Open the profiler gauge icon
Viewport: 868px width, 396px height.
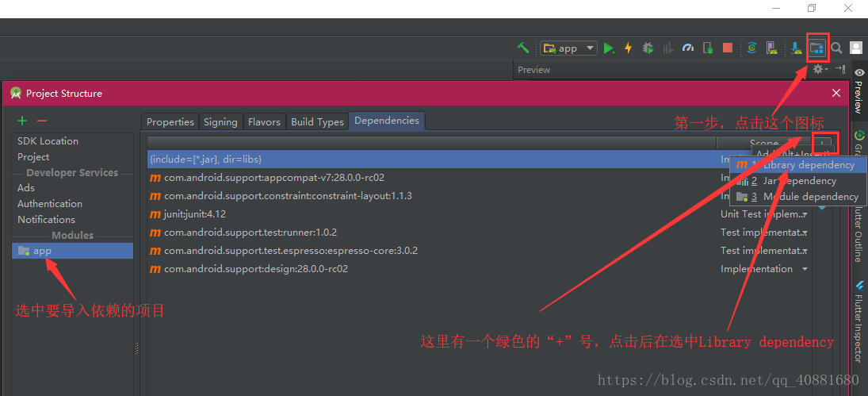tap(688, 48)
